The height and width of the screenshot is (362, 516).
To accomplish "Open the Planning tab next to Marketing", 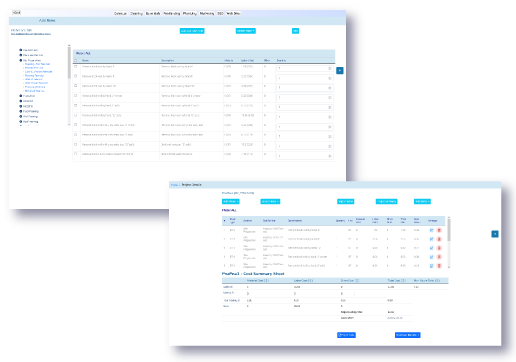I will coord(190,14).
